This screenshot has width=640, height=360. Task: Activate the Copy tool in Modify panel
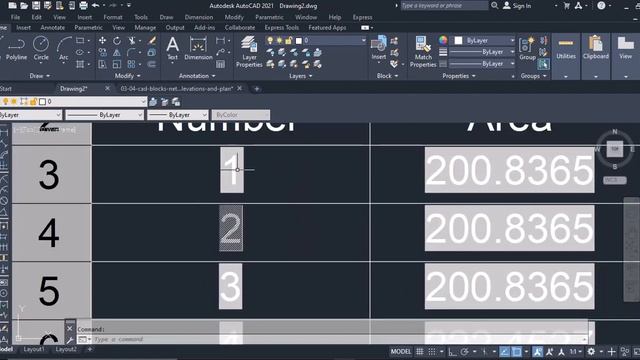[102, 52]
